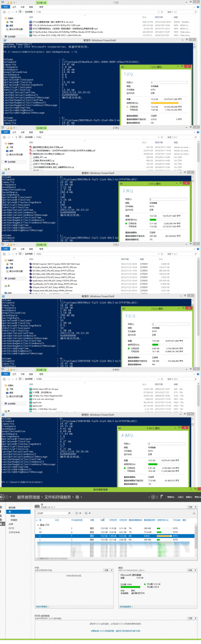Click the volume label field in 1 (J:) properties
This screenshot has height=644, width=201.
click(169, 82)
